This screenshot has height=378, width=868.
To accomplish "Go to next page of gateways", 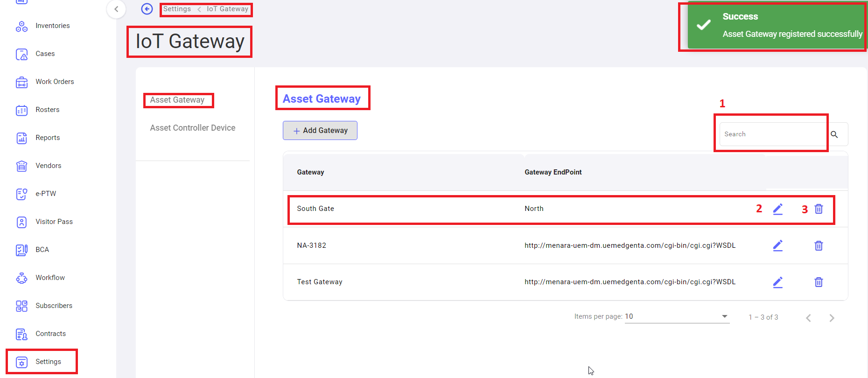I will pyautogui.click(x=832, y=318).
